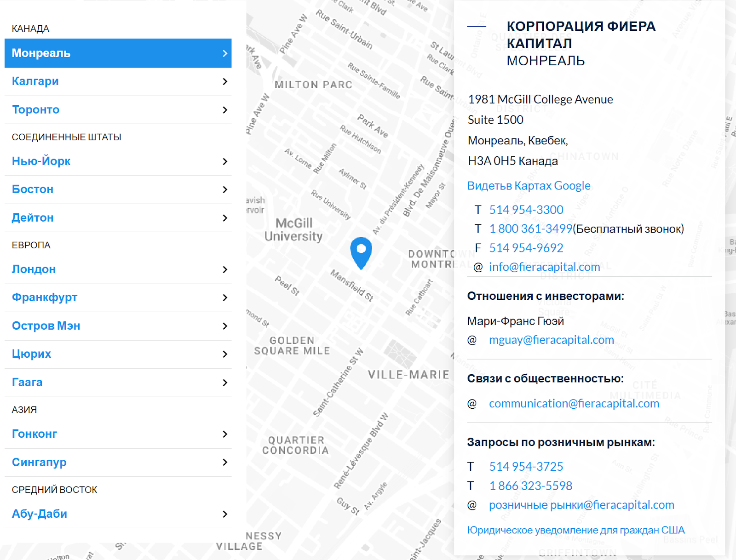Click the ЕВРОПА region heading

(31, 245)
